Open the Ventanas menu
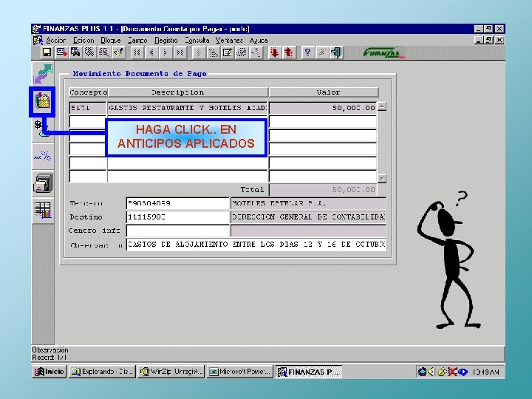This screenshot has height=399, width=532. tap(229, 41)
